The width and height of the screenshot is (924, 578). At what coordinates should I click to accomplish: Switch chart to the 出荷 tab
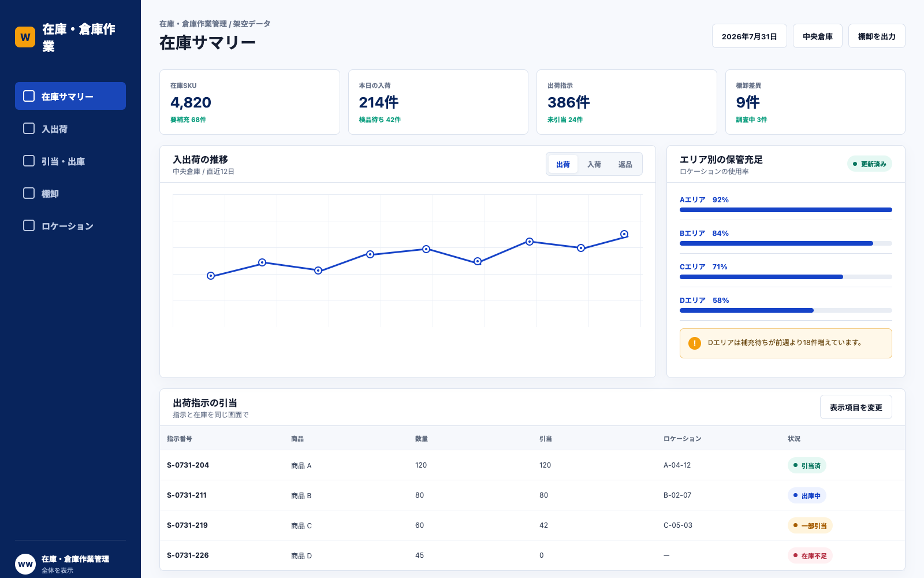(x=563, y=164)
